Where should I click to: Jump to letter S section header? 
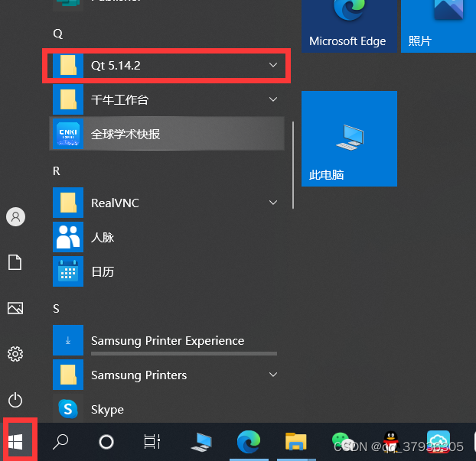click(x=56, y=309)
